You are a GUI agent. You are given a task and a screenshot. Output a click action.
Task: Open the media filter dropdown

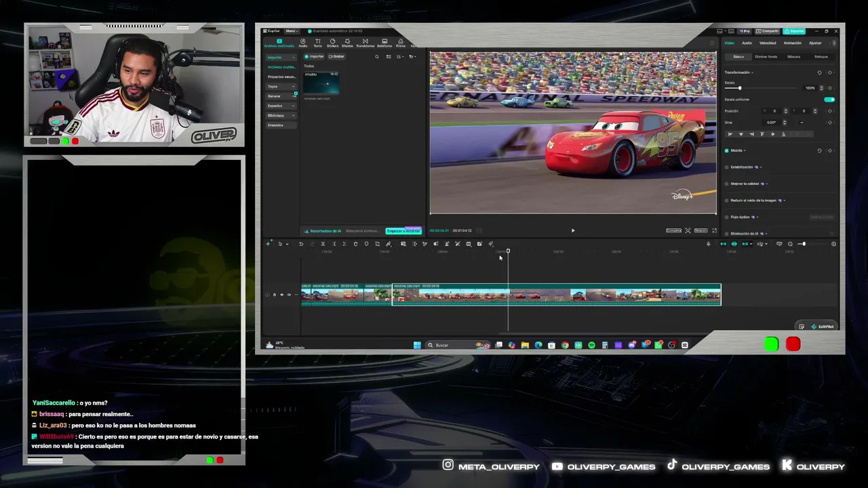point(412,56)
